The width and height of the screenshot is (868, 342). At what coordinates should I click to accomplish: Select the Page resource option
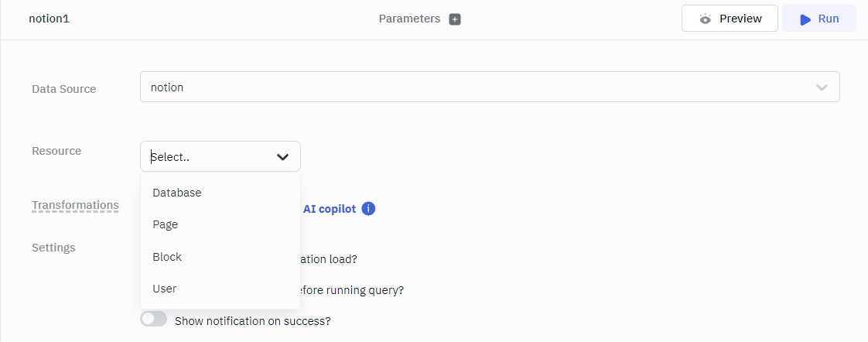click(x=166, y=224)
